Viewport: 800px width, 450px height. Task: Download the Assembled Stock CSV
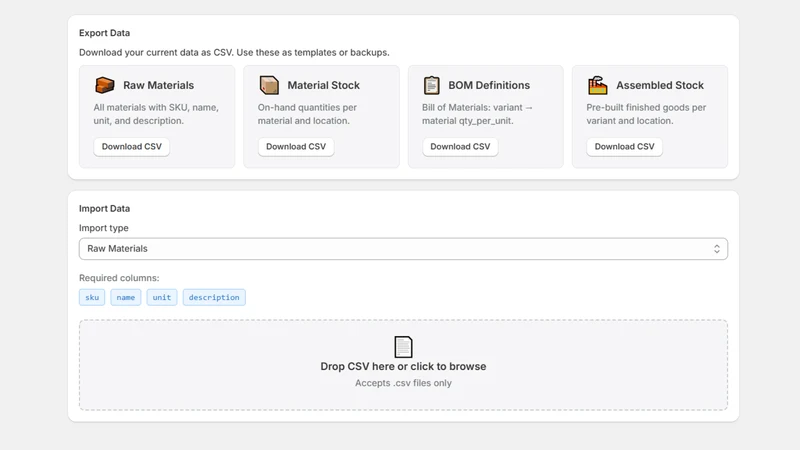624,146
